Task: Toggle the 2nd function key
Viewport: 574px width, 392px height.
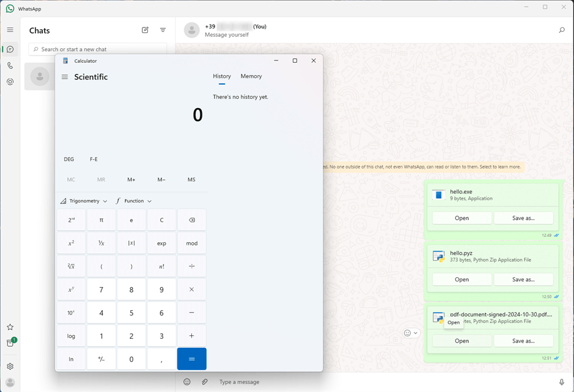Action: coord(71,220)
